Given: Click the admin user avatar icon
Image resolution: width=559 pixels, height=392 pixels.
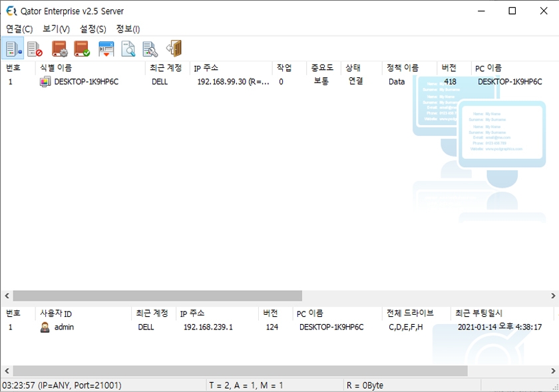Looking at the screenshot, I should point(45,327).
